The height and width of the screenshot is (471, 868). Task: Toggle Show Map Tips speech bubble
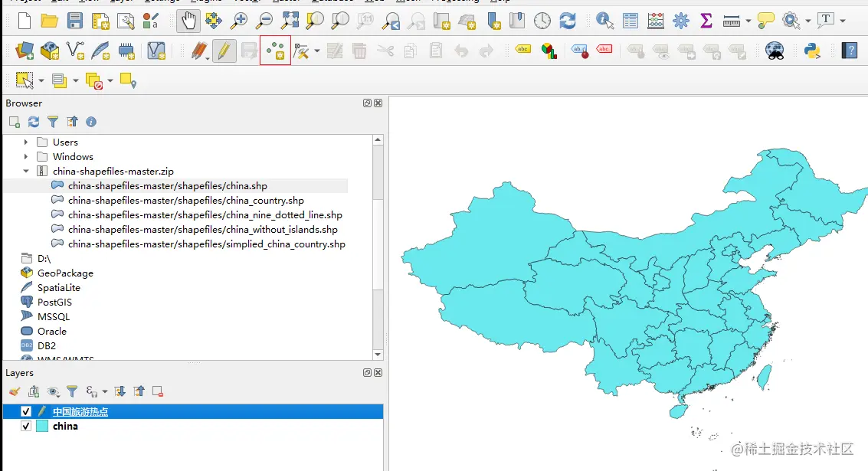pos(765,21)
